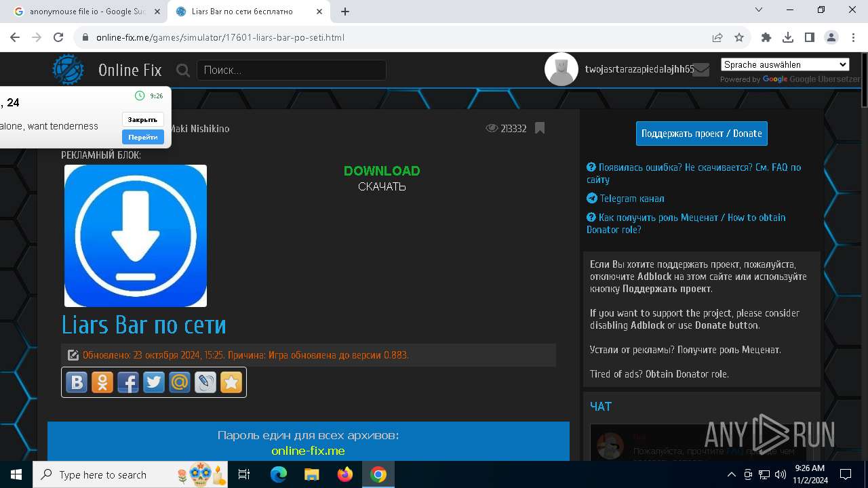Reload the current page
Screen dimensions: 868x488
click(58, 37)
